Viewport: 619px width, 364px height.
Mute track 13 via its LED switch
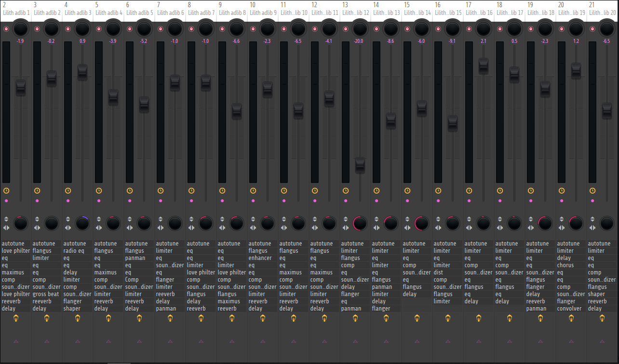coord(346,29)
